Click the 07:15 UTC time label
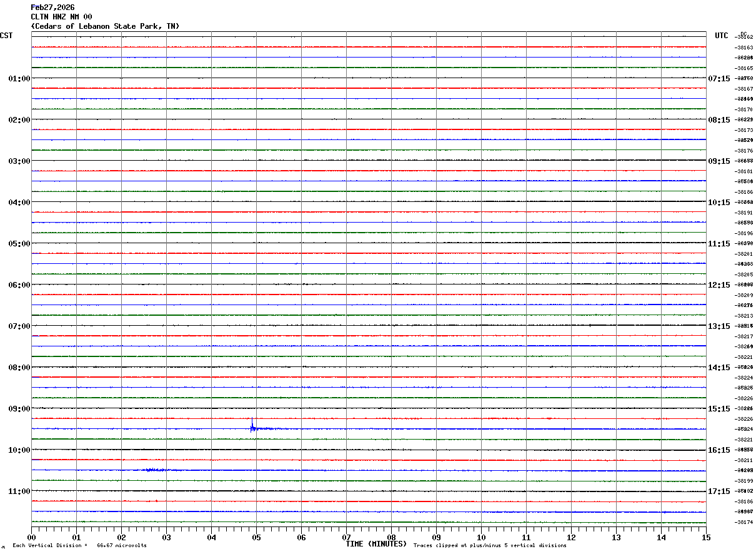 point(719,79)
